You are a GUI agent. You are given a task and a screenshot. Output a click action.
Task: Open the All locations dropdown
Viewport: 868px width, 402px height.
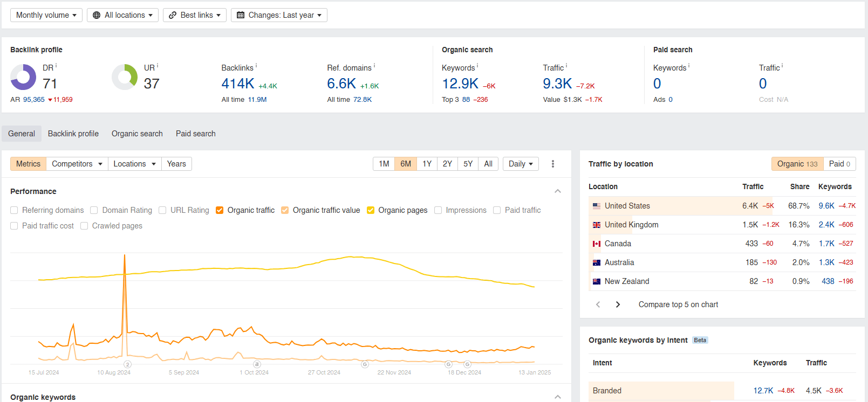(122, 15)
